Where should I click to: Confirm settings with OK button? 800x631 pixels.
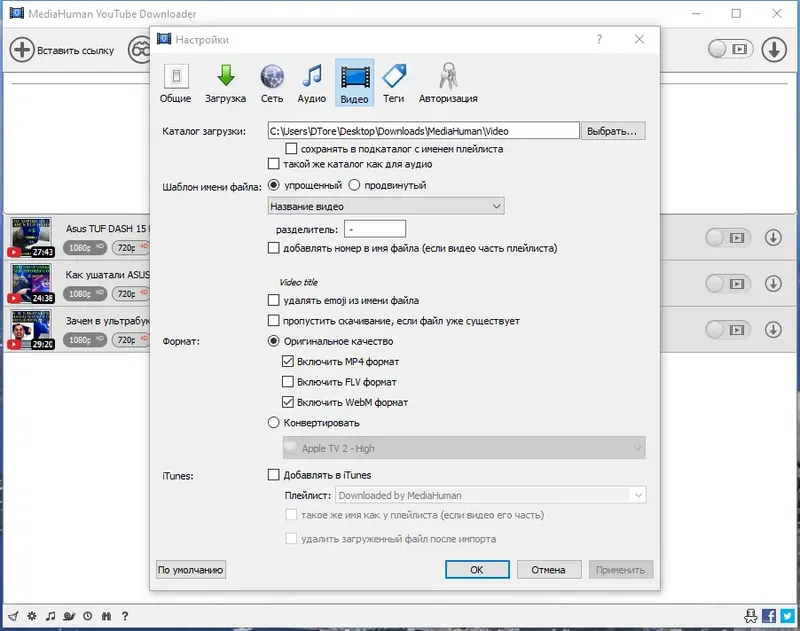pos(477,570)
